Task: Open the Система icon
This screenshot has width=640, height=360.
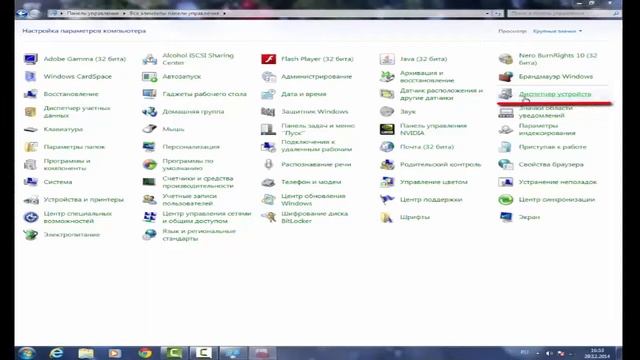Action: tap(31, 182)
